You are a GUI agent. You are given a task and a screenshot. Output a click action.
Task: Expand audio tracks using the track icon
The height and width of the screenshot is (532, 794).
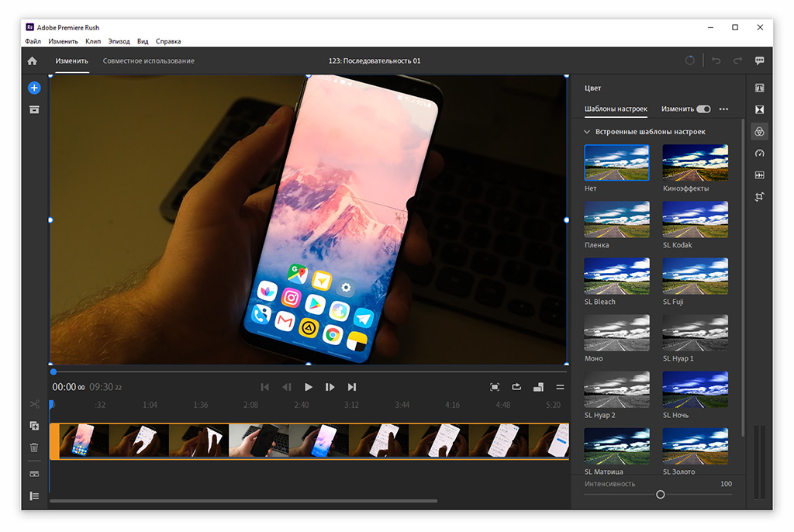34,475
